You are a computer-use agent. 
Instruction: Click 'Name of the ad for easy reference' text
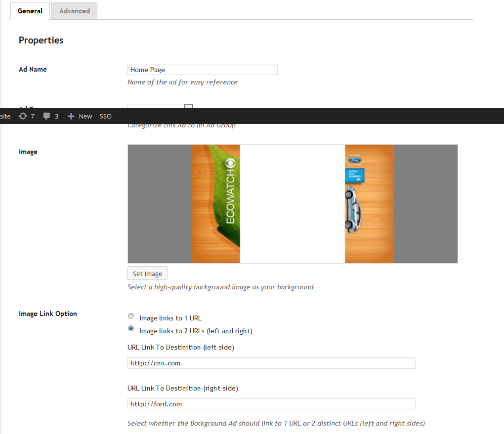(182, 82)
